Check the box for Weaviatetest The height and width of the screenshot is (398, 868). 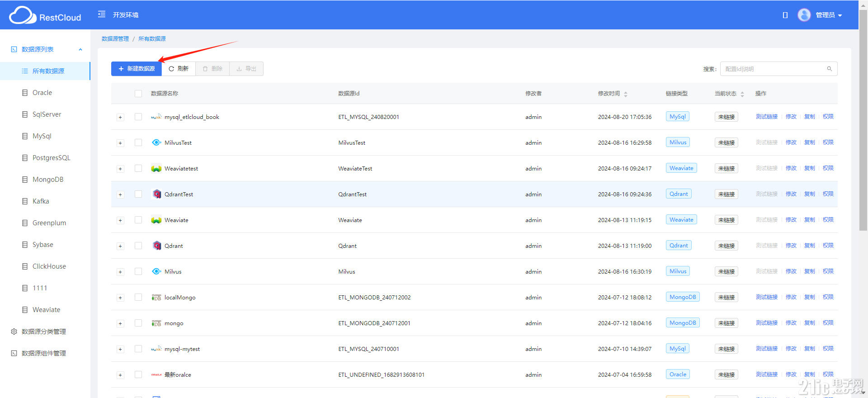tap(138, 168)
